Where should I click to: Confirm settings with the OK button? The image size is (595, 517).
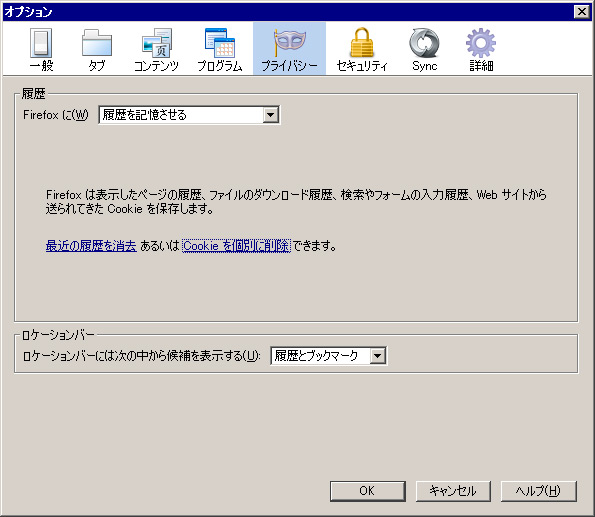point(367,491)
